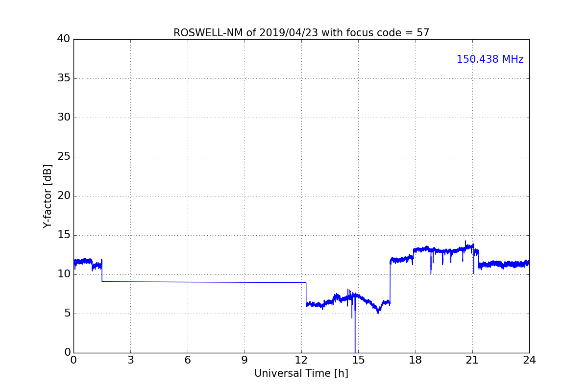
Task: Click the y-axis tick label 40
Action: [x=63, y=39]
